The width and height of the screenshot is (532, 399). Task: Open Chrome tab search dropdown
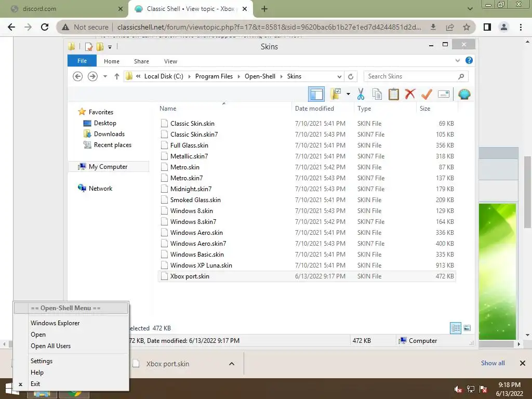coord(470,9)
